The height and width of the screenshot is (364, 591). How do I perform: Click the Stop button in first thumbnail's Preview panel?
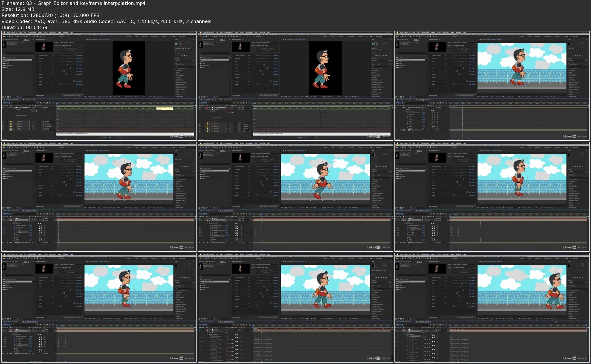185,56
